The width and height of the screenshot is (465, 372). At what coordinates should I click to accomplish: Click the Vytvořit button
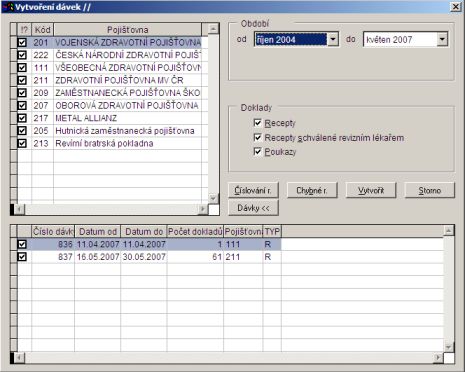point(371,190)
